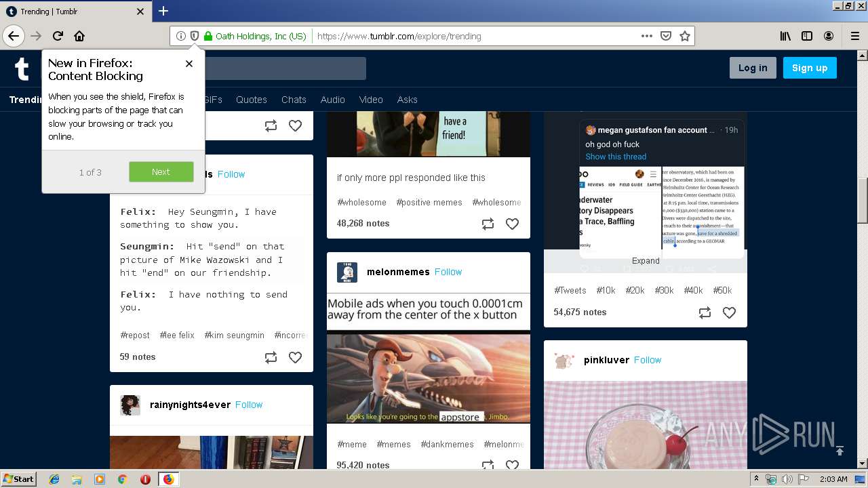
Task: Open page actions three-dot menu
Action: tap(646, 36)
